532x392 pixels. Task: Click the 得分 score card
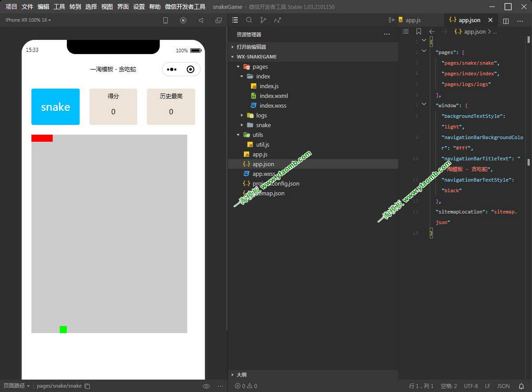coord(113,107)
